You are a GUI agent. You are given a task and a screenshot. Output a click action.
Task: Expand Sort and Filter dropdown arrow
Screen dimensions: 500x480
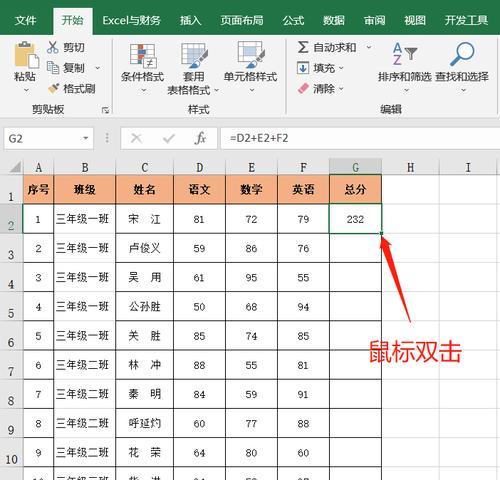click(406, 90)
